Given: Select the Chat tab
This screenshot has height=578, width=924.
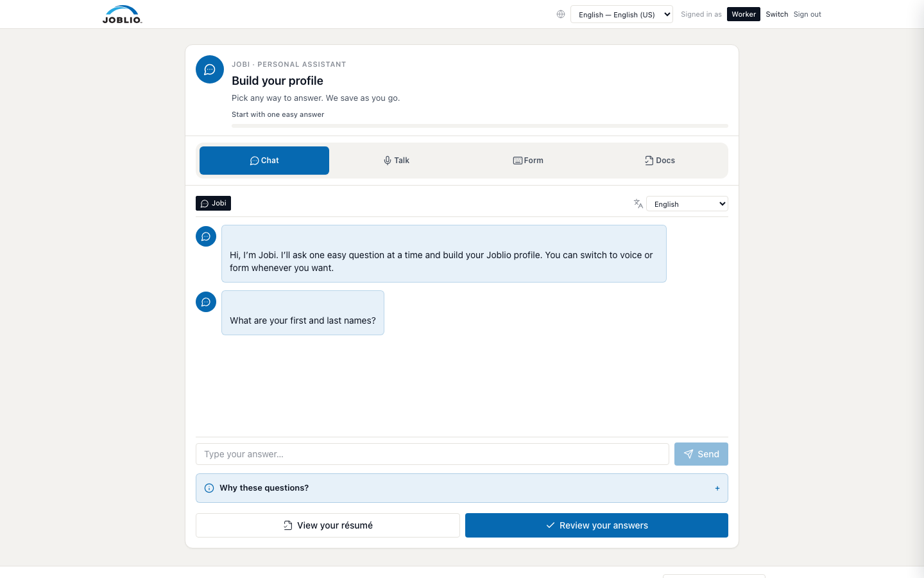Looking at the screenshot, I should (x=264, y=161).
